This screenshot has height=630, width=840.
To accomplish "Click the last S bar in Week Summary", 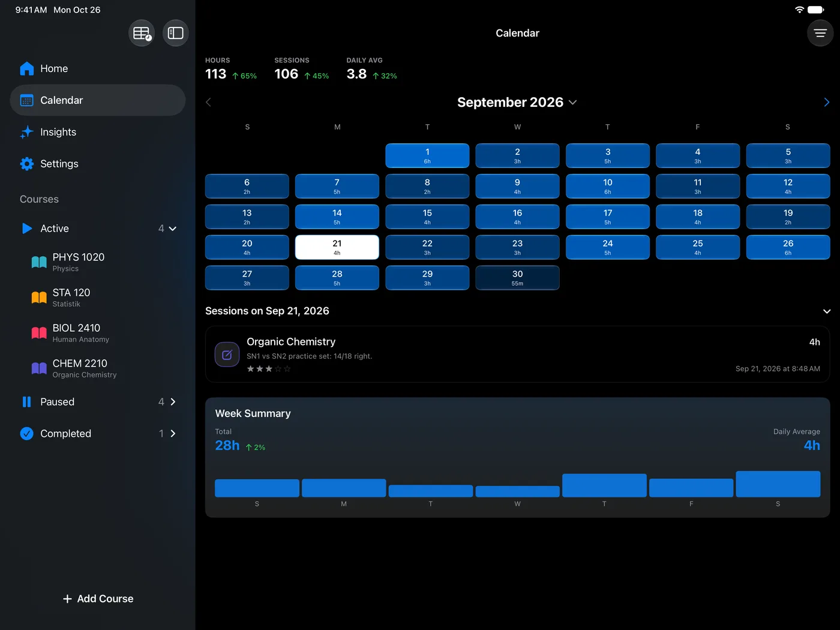I will 778,484.
